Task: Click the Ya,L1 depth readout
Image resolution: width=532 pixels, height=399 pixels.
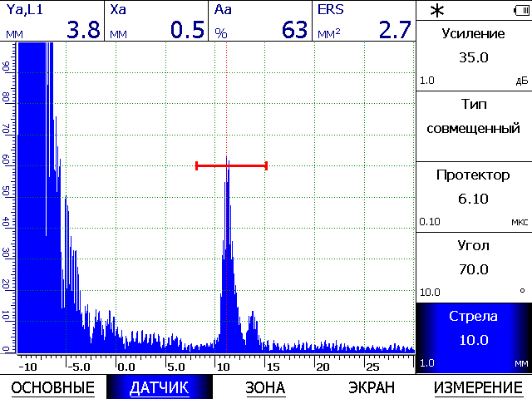Action: 52,22
